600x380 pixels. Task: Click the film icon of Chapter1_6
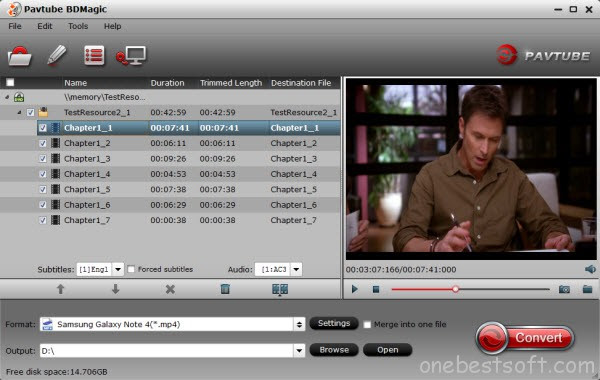[x=55, y=205]
